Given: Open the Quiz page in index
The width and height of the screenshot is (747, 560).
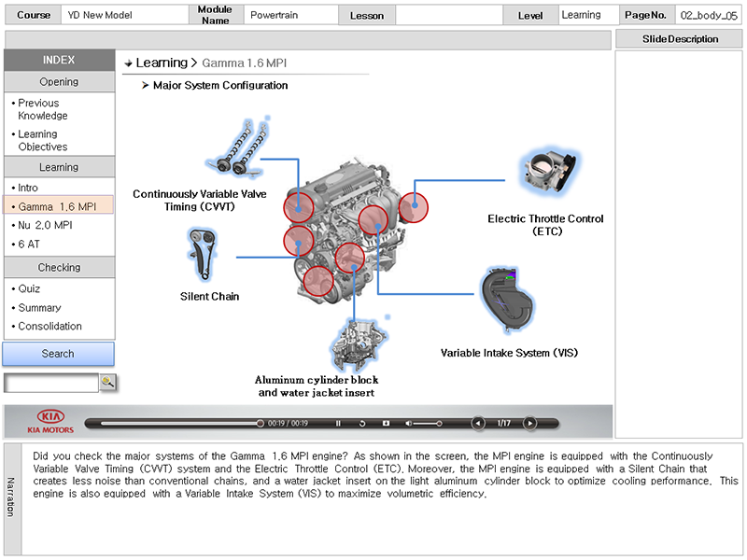Looking at the screenshot, I should point(29,288).
